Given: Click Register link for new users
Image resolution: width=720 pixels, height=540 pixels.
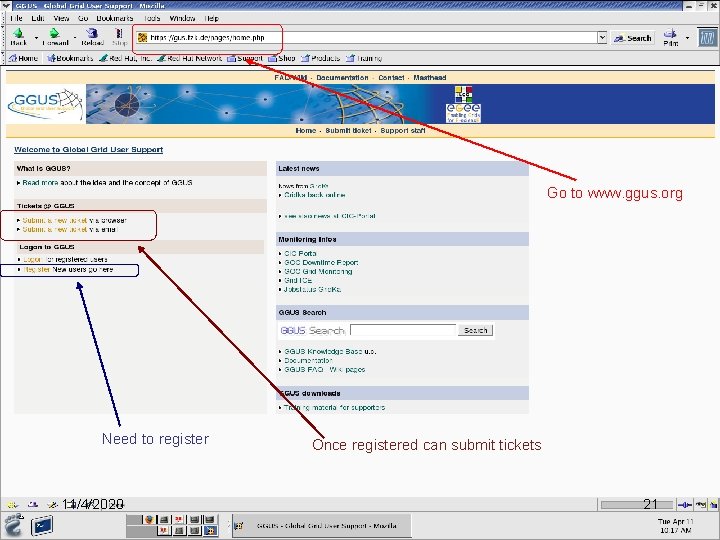Looking at the screenshot, I should point(37,270).
